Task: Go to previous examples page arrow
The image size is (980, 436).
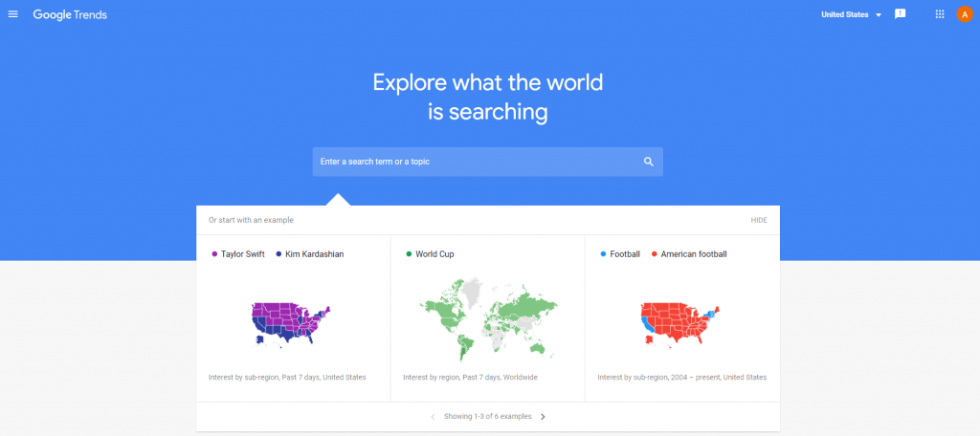Action: click(433, 417)
